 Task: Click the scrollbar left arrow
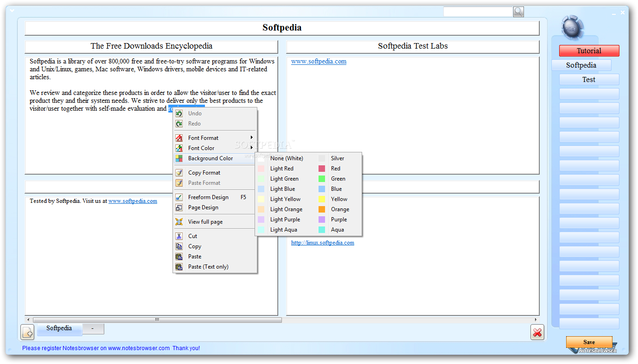(x=28, y=320)
